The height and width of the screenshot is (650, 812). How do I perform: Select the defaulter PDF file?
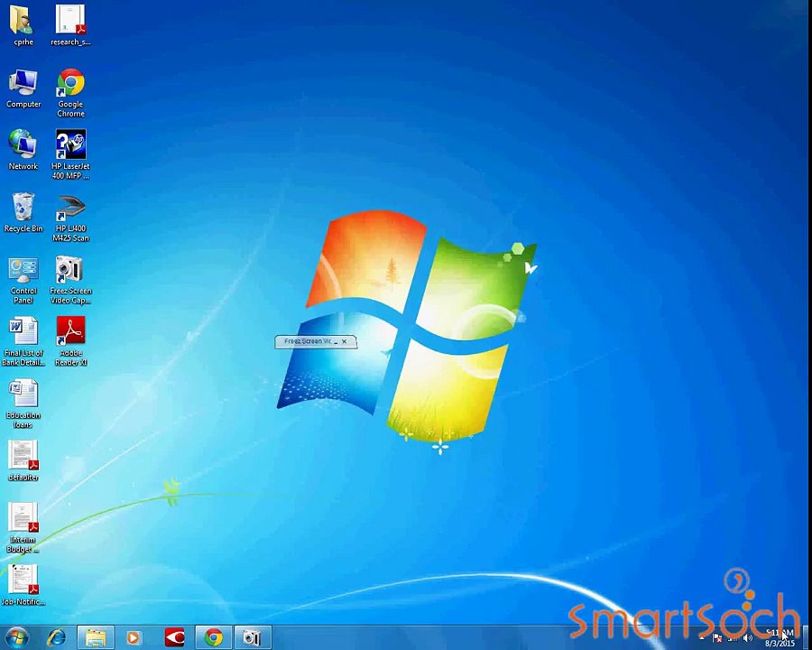[x=23, y=460]
